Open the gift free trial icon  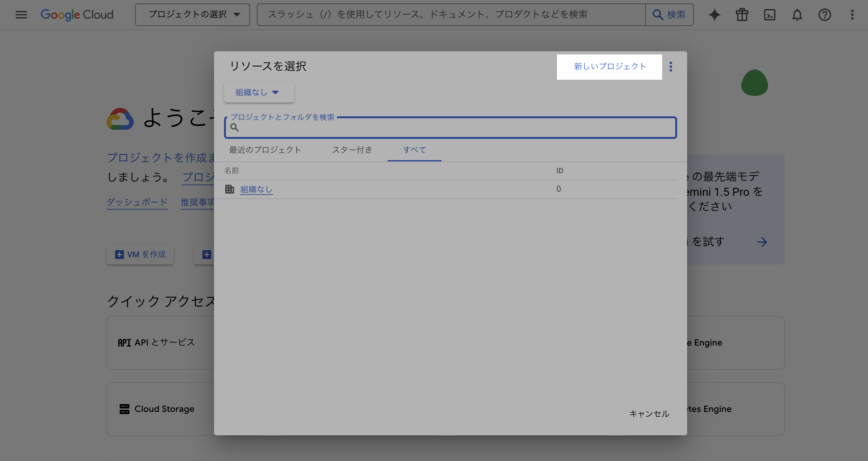(x=742, y=14)
